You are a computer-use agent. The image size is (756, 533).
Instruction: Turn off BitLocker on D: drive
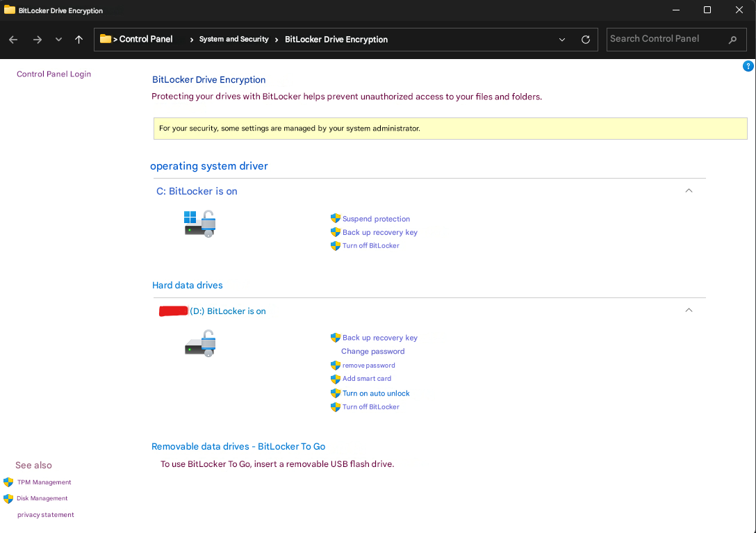(x=371, y=407)
